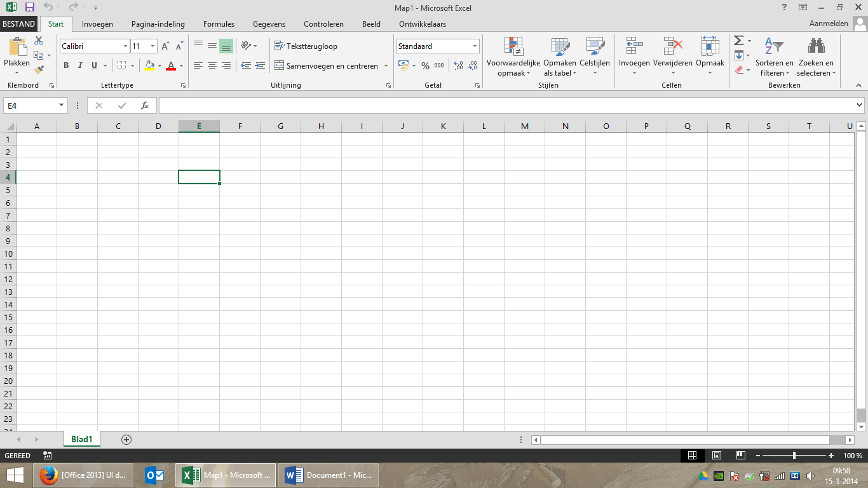Click the Samenvoegen en centreren button
The width and height of the screenshot is (868, 488).
[326, 66]
